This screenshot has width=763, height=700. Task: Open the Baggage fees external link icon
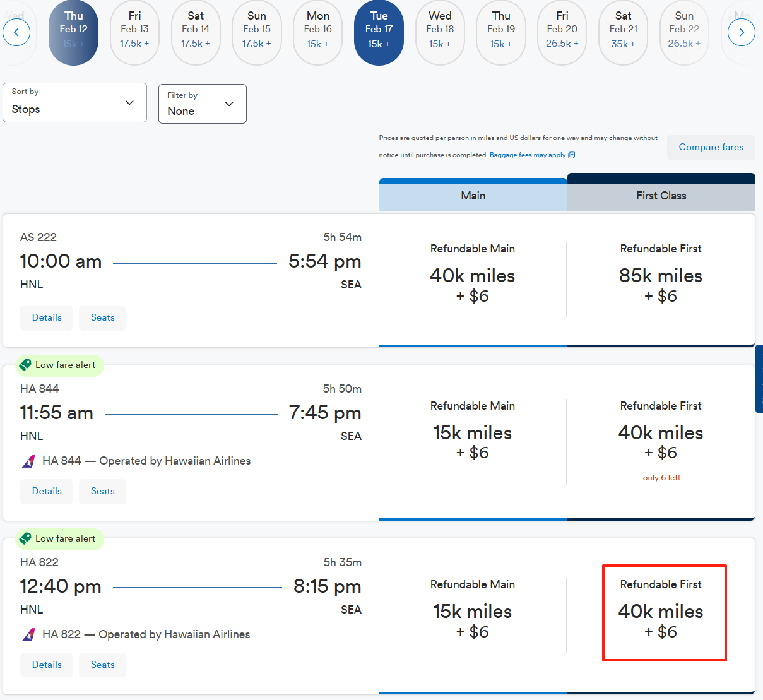572,155
